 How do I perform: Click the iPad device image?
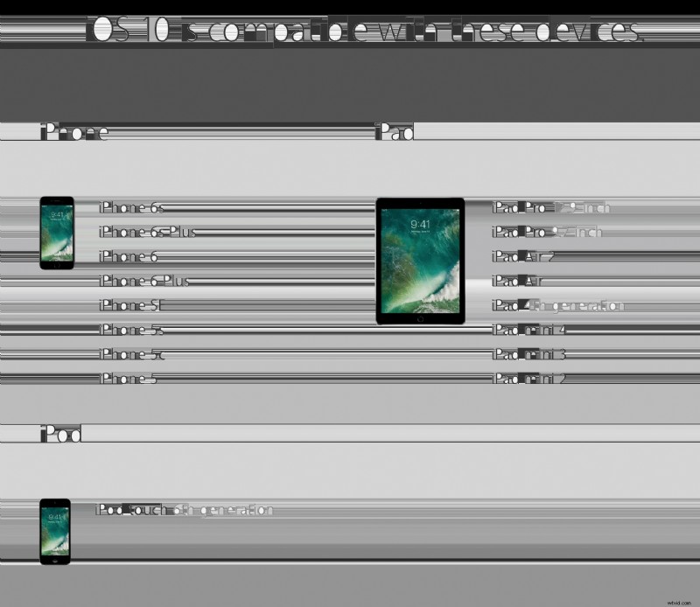[x=420, y=261]
